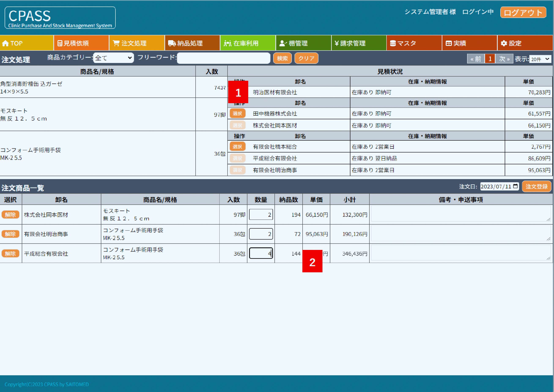The height and width of the screenshot is (392, 554).
Task: Open the 表示 20件 page size dropdown
Action: pos(540,59)
